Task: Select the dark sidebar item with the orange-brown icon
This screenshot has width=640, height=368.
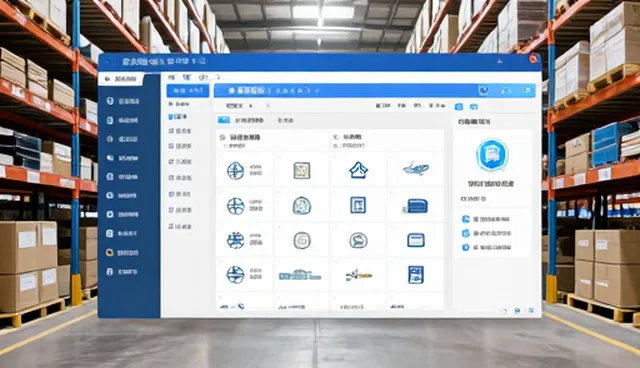Action: click(x=123, y=253)
